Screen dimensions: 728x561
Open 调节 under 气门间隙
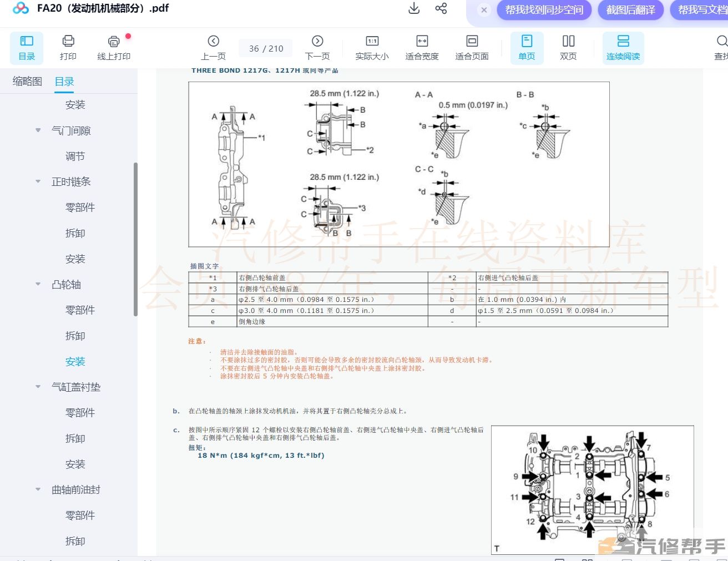click(x=75, y=156)
